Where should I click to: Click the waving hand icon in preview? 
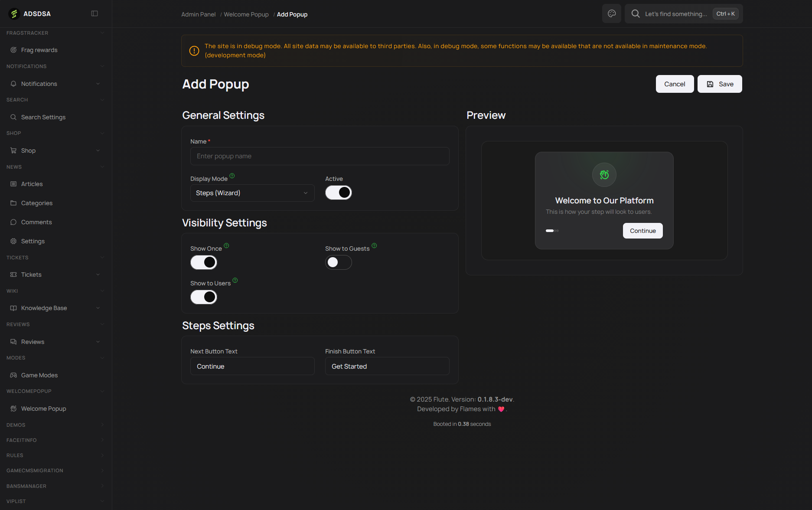click(x=604, y=174)
